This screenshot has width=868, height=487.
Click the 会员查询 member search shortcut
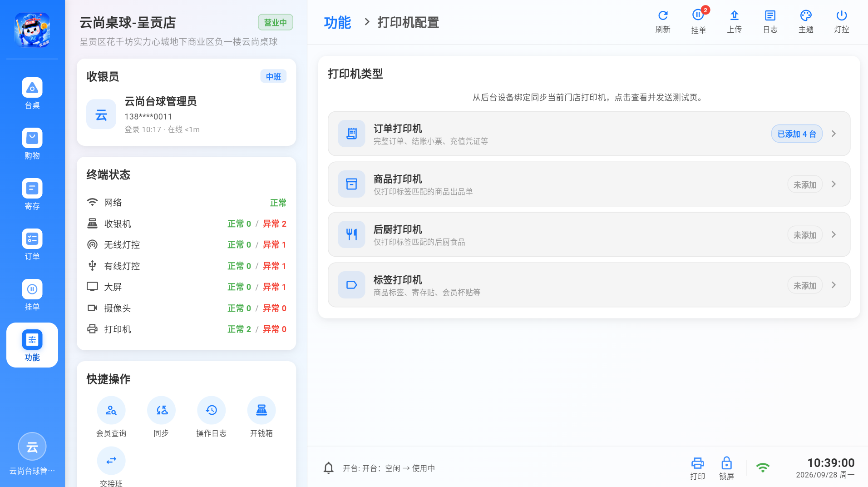point(111,417)
